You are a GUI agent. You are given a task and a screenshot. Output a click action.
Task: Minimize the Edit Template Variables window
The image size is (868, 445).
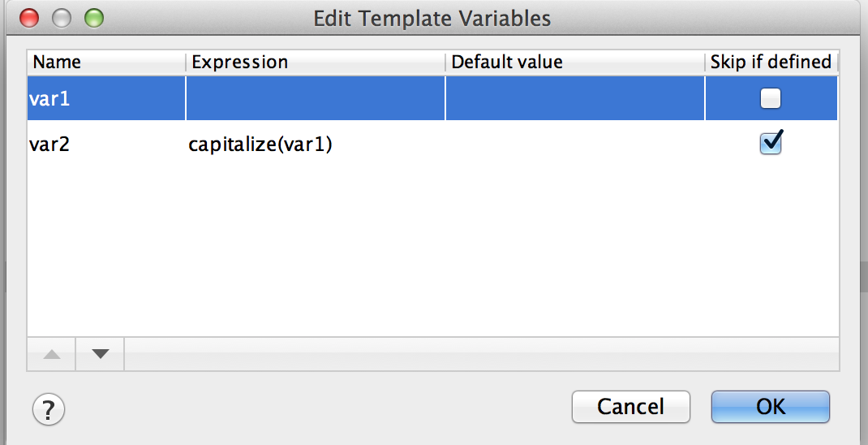pyautogui.click(x=62, y=19)
